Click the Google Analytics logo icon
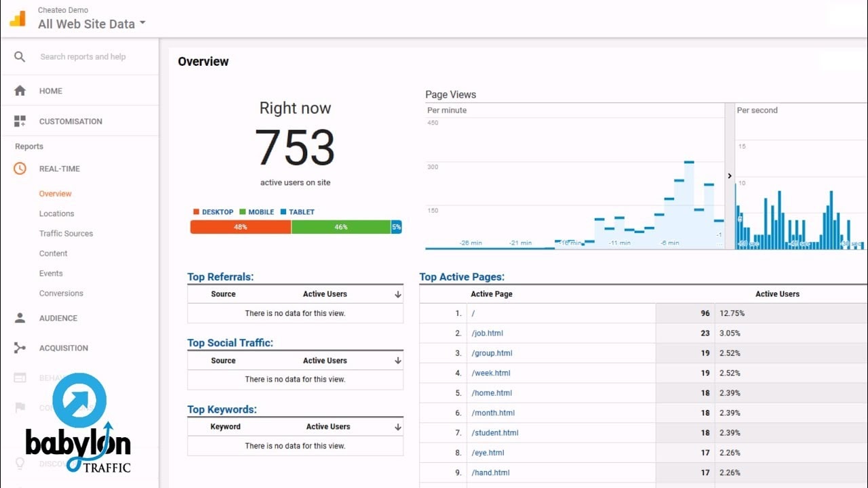868x488 pixels. (18, 18)
